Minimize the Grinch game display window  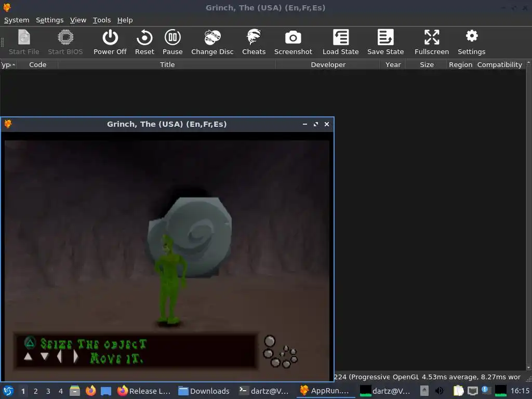[x=304, y=124]
